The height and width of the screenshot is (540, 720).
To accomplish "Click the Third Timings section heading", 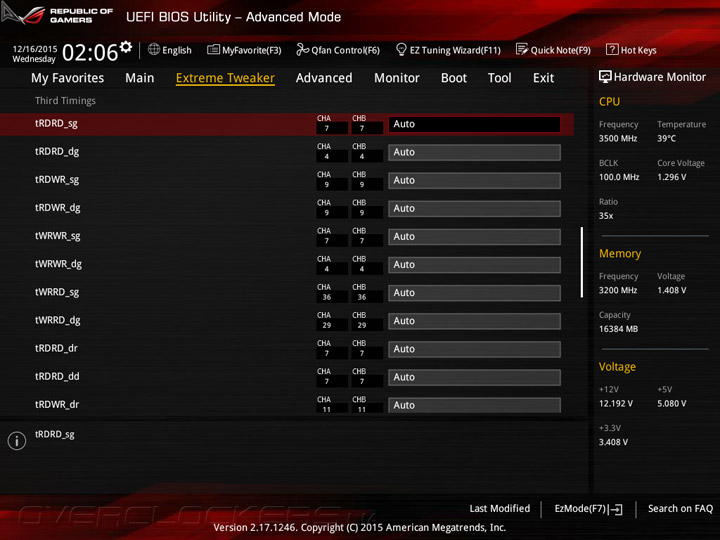I will coord(65,101).
